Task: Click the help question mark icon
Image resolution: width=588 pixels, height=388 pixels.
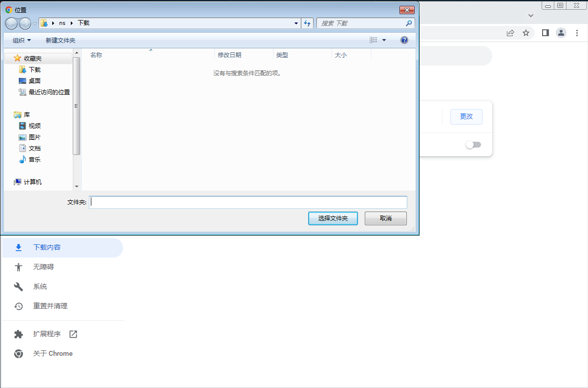Action: [404, 40]
